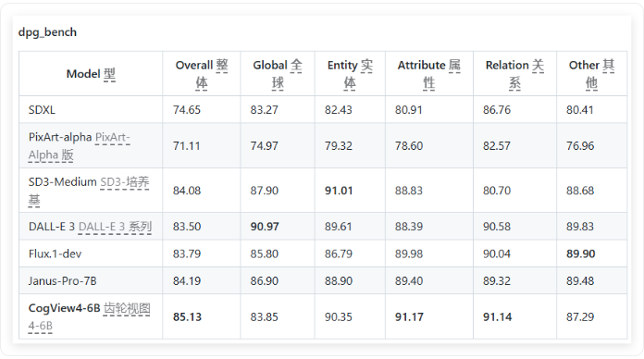
Task: Click the Attribute column header
Action: (x=429, y=74)
